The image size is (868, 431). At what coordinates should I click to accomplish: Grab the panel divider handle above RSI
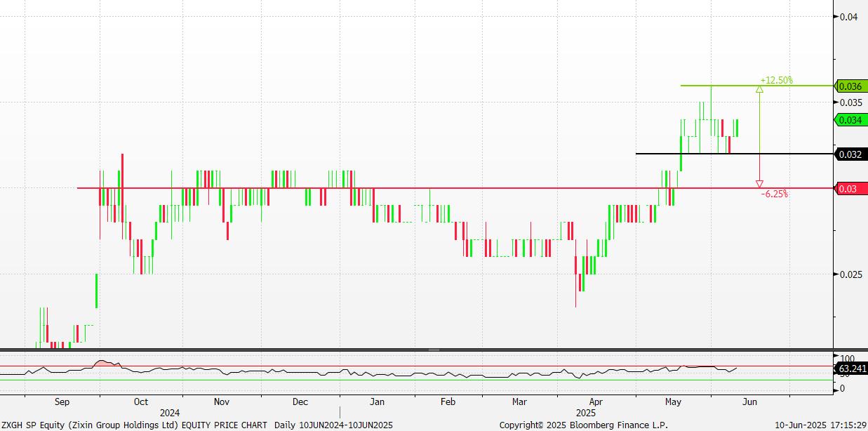tap(434, 350)
